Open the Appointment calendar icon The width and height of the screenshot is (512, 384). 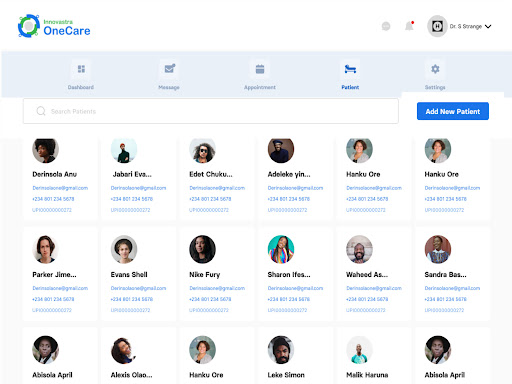260,69
